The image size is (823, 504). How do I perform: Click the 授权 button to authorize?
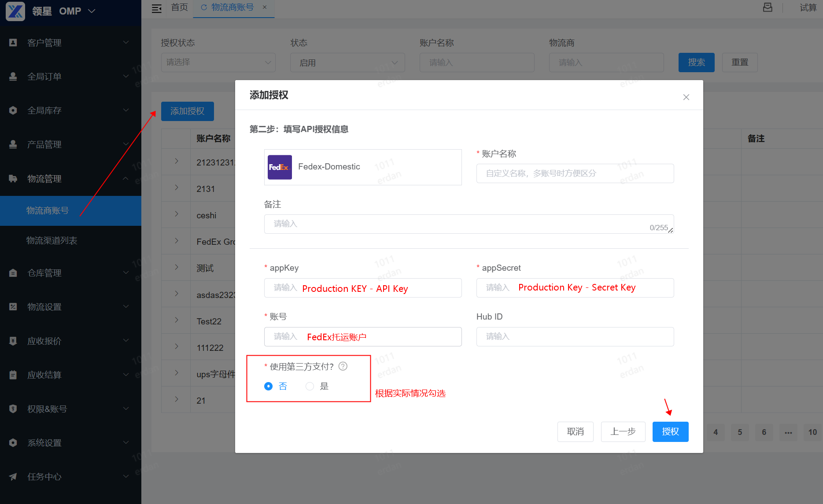pyautogui.click(x=670, y=431)
